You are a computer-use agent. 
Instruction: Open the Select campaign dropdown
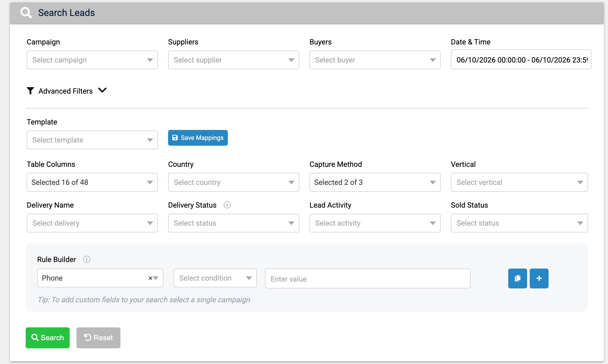[92, 60]
